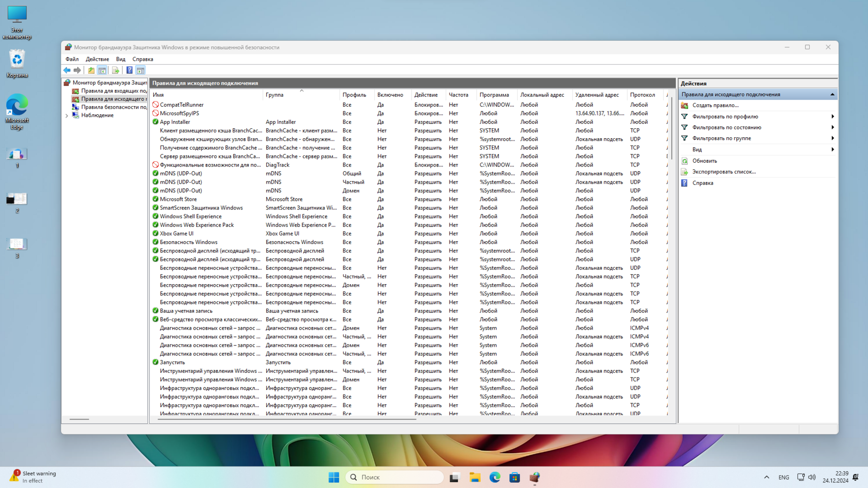
Task: Open the Справка menu in menu bar
Action: [x=143, y=59]
